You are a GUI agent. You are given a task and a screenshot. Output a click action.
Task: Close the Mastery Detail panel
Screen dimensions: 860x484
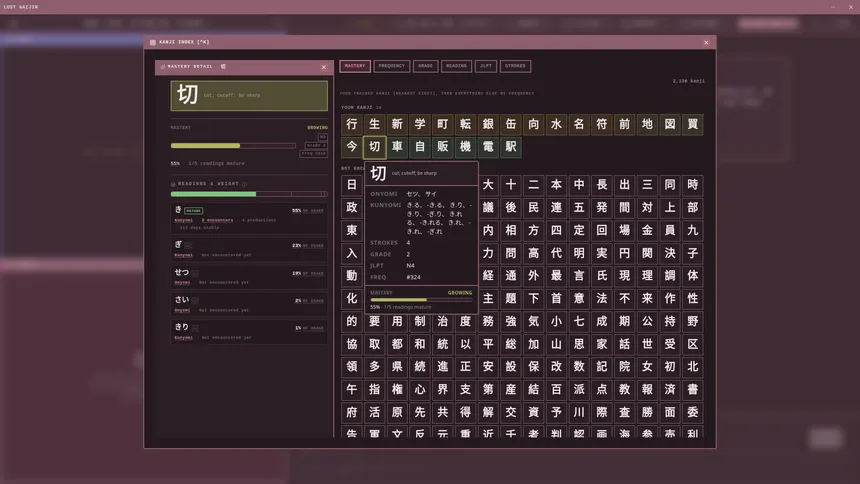coord(324,67)
